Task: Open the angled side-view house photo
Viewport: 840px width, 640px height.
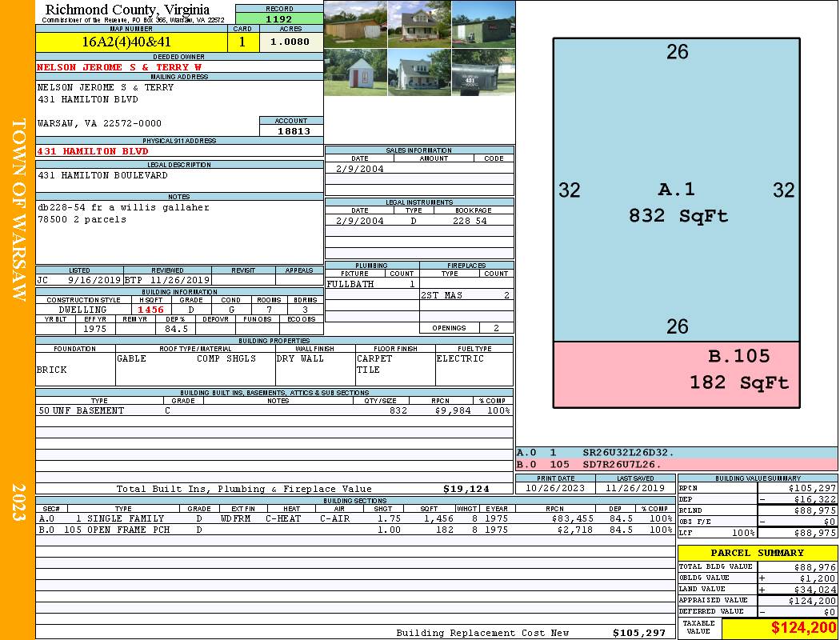Action: coord(419,72)
